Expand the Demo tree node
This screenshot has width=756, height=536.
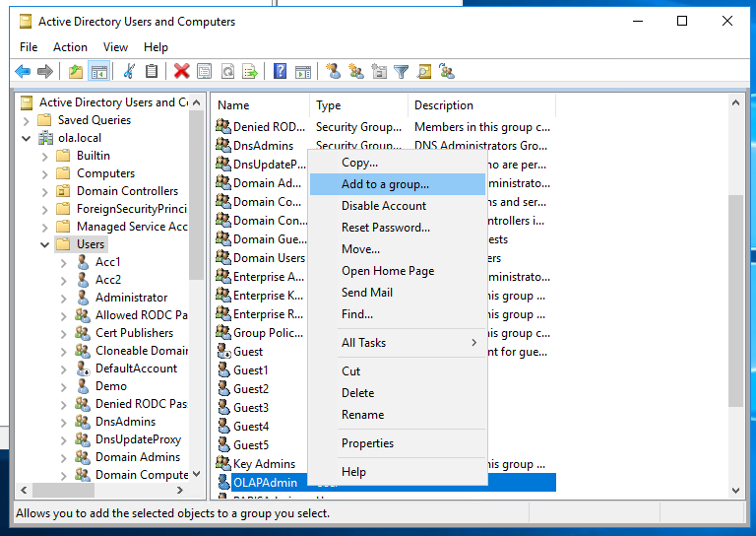click(64, 387)
